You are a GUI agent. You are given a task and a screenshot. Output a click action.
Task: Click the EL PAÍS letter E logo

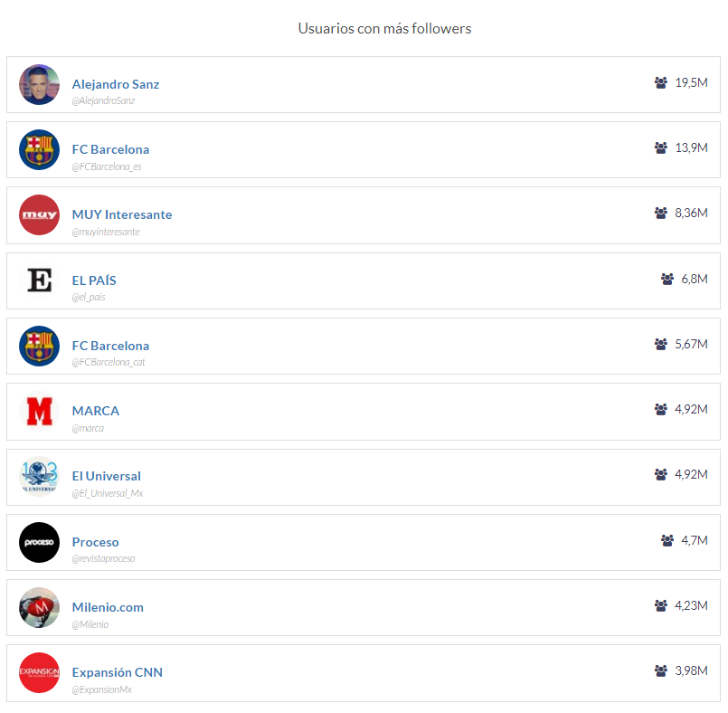pos(39,280)
